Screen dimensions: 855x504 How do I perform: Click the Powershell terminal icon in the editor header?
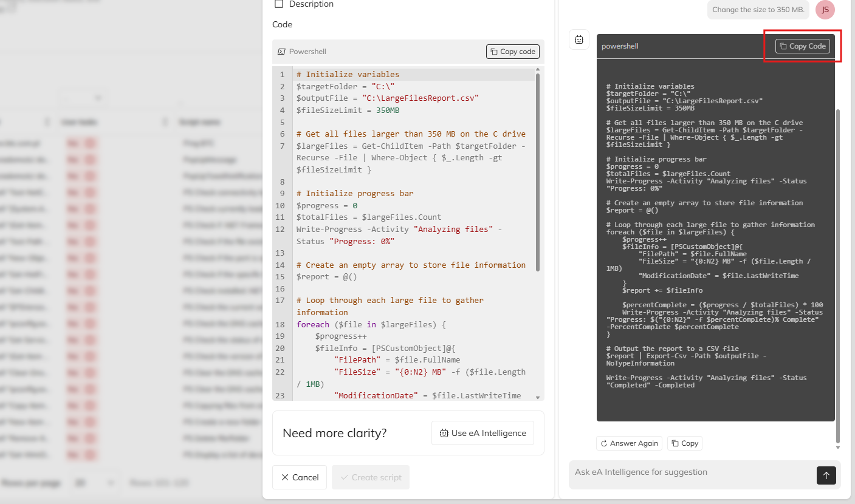point(281,52)
